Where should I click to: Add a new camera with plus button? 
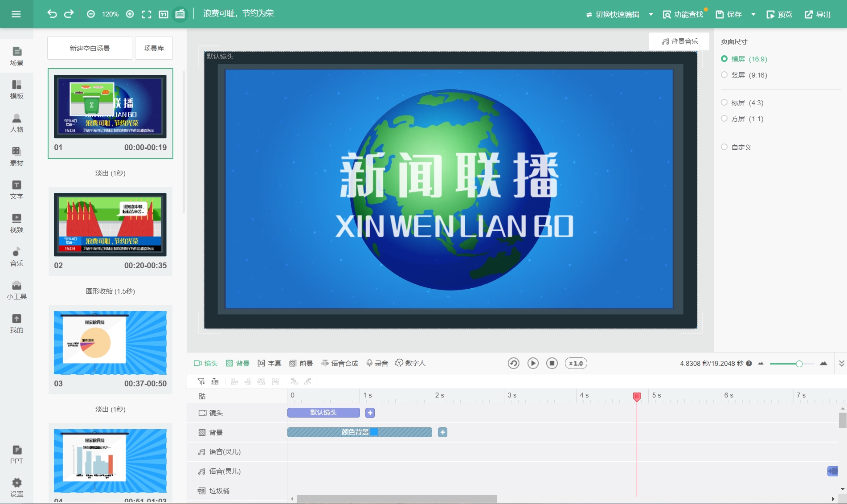[370, 413]
